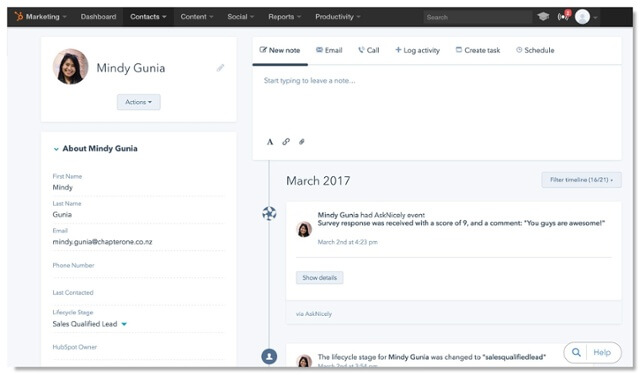Viewport: 640px width, 375px height.
Task: Click the March 2017 timeline heading
Action: [318, 181]
